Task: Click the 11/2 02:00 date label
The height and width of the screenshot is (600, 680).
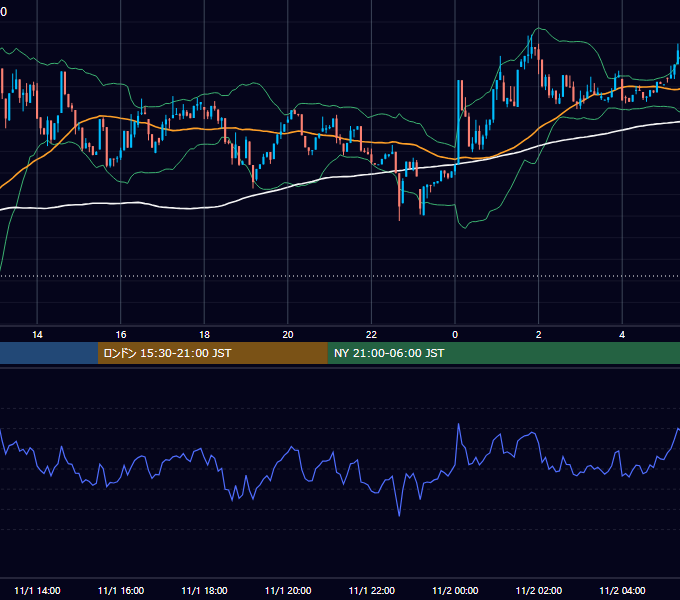Action: tap(539, 590)
